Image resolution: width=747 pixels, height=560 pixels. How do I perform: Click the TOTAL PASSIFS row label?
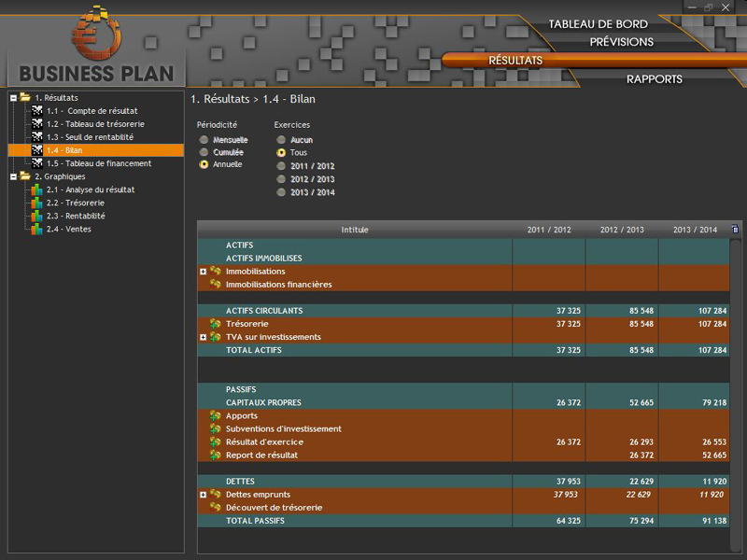pos(255,521)
